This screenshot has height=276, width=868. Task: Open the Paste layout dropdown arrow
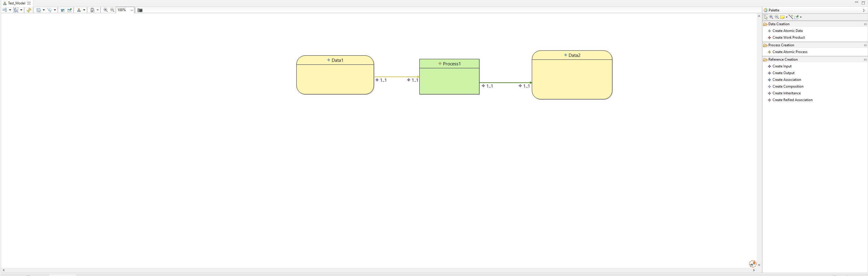98,10
